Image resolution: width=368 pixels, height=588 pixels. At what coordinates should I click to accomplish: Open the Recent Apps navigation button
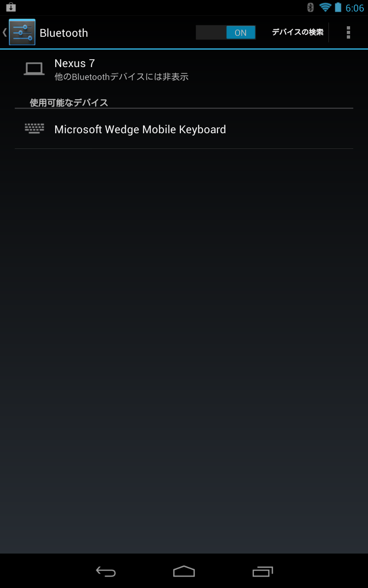click(x=263, y=571)
